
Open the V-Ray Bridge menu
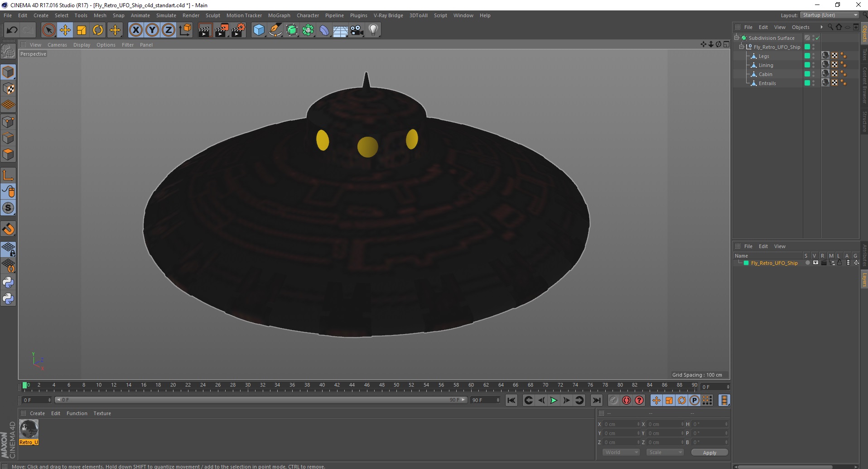(x=388, y=15)
